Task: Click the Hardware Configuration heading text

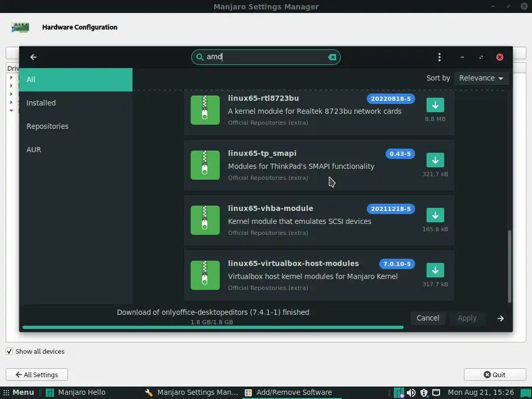Action: (x=79, y=27)
